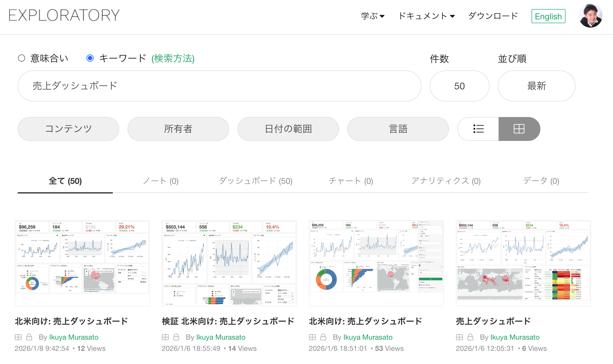Click lock icon under 53-views result
Image resolution: width=613 pixels, height=364 pixels.
pyautogui.click(x=323, y=337)
